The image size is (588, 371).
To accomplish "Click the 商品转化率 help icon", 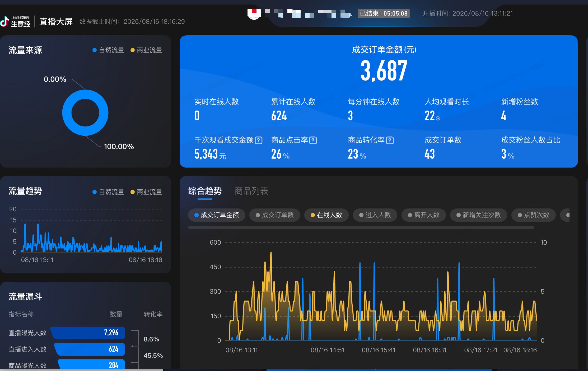I will pos(390,140).
